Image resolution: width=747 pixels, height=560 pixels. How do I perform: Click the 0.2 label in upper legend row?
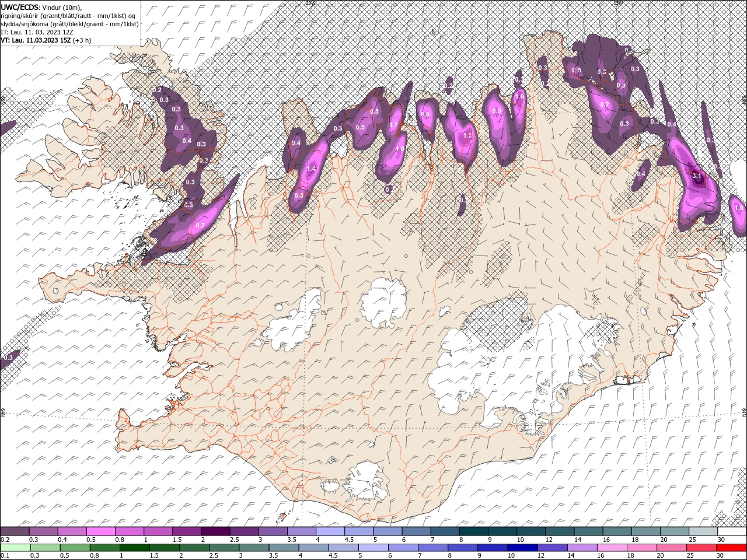point(5,540)
